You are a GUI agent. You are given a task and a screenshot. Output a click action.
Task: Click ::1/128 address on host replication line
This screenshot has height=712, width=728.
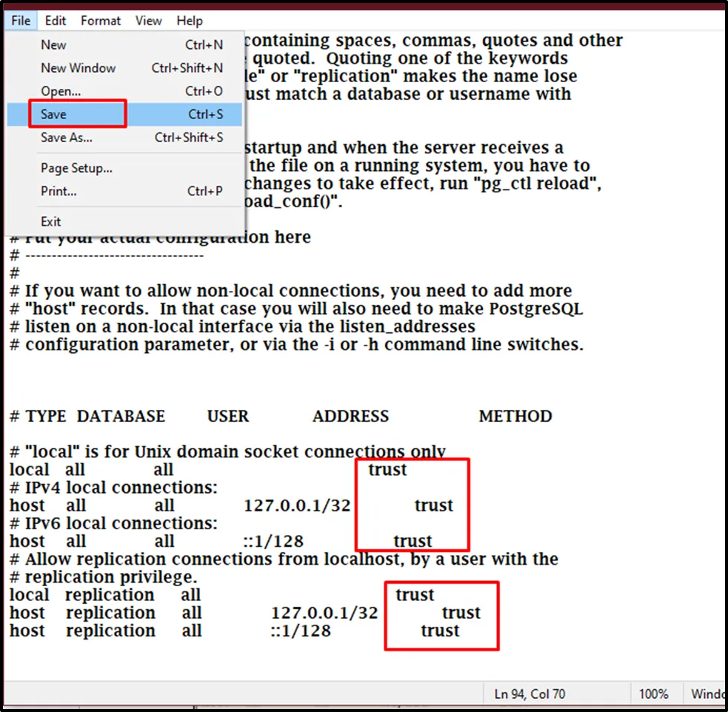(301, 631)
